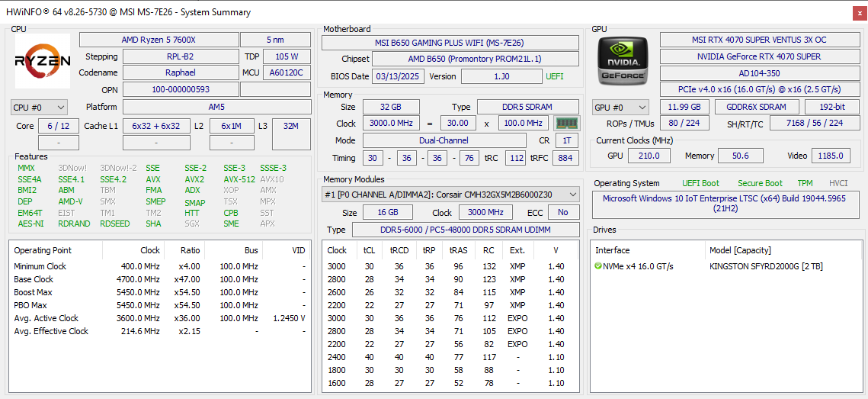Click the 80 / 224 ROPs/TMUs field

pos(684,123)
